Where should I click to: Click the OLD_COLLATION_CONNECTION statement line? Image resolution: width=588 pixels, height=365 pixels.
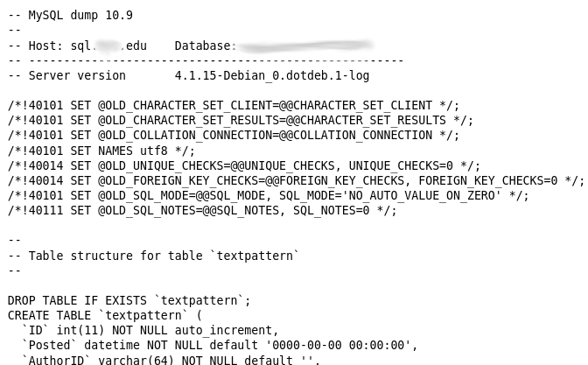point(234,136)
